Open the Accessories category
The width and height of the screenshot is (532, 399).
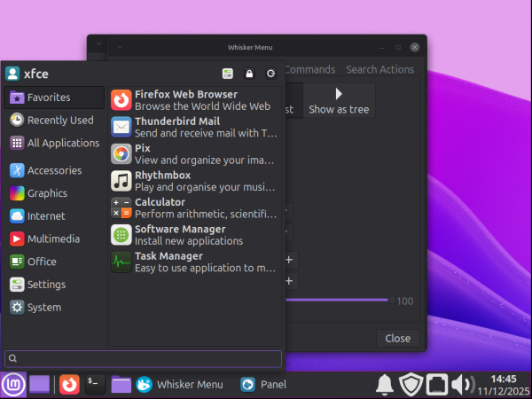[x=54, y=170]
